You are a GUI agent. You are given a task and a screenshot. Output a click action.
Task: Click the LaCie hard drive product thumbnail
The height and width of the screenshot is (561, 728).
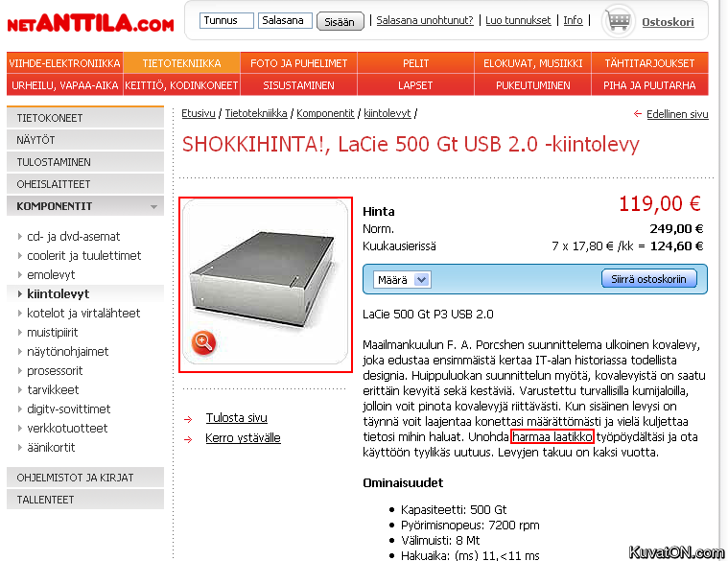point(265,285)
